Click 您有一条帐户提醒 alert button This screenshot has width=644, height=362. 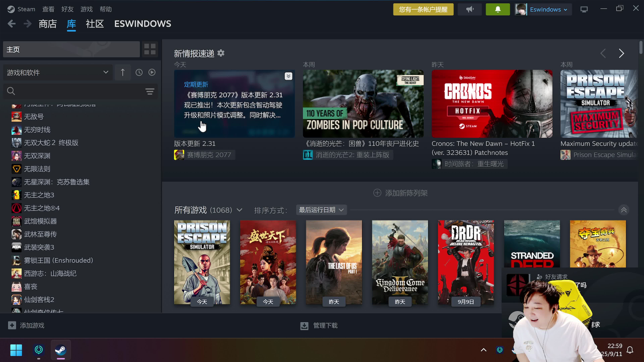click(x=423, y=10)
